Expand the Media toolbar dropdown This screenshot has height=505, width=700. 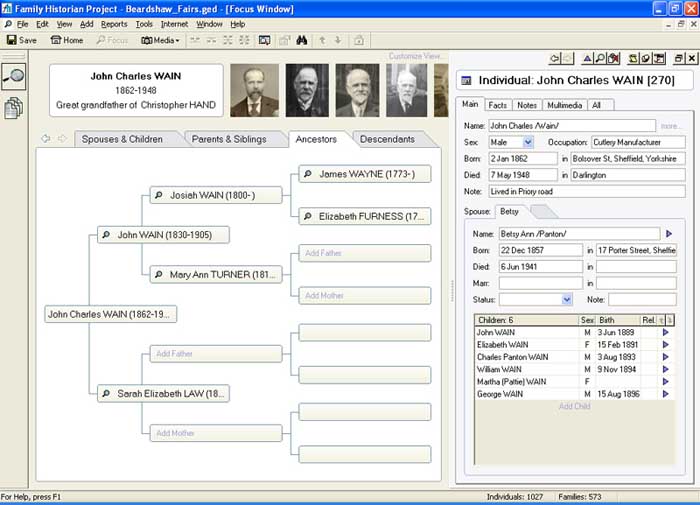pyautogui.click(x=160, y=41)
